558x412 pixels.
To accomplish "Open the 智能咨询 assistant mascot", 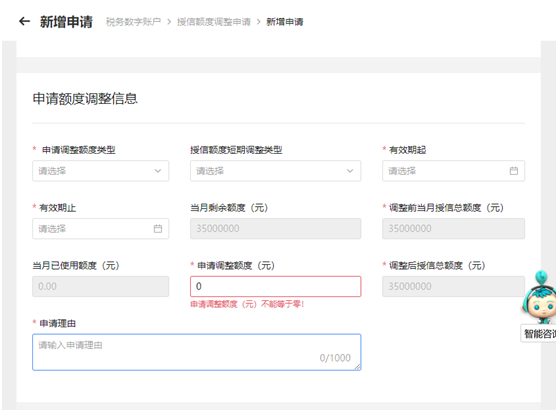I will 540,297.
